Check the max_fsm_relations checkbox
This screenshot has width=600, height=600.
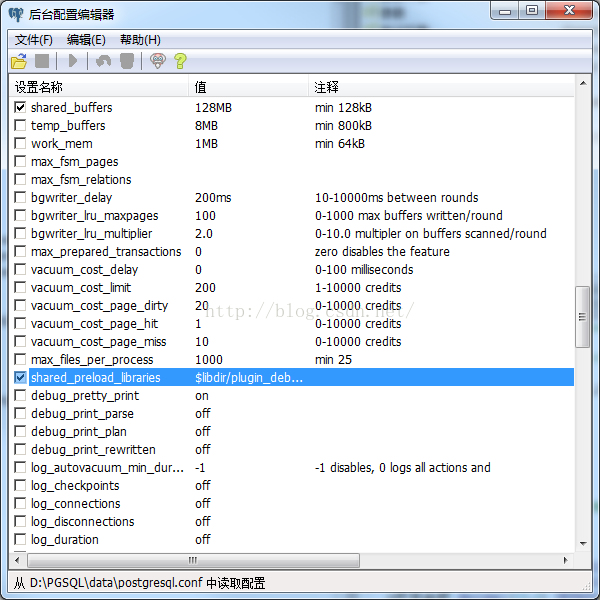tap(20, 179)
